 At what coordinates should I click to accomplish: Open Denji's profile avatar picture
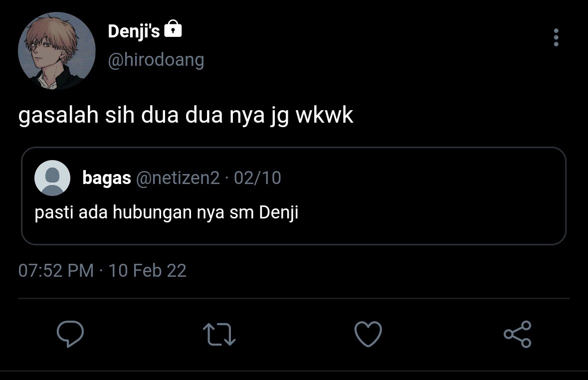tap(57, 51)
